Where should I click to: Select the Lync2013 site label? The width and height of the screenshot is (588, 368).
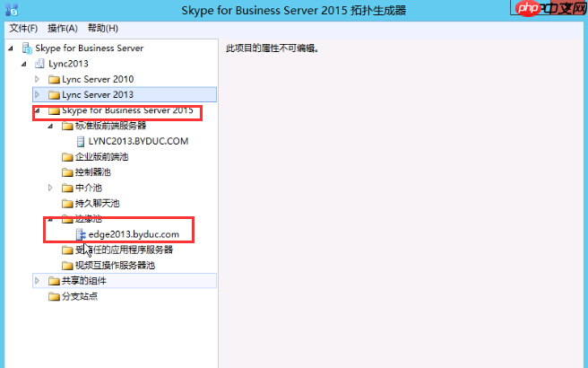pyautogui.click(x=68, y=64)
